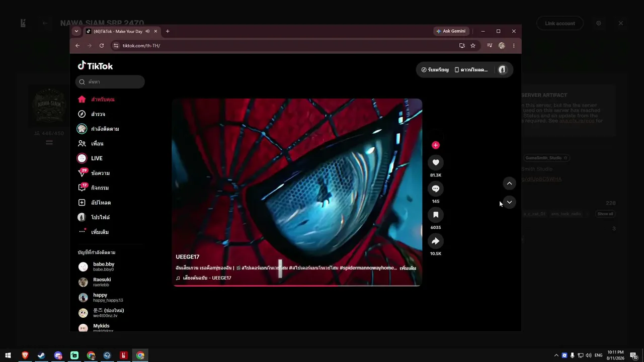Open the comments for the video (145)
This screenshot has height=362, width=644.
[x=436, y=189]
